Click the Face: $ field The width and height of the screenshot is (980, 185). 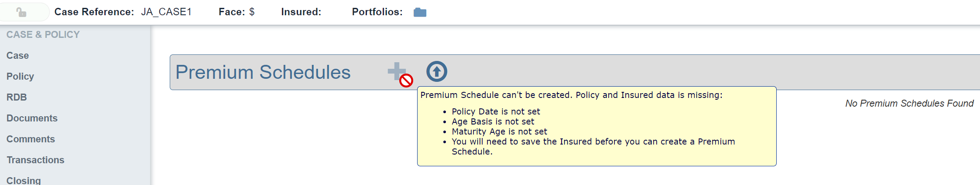pos(236,12)
